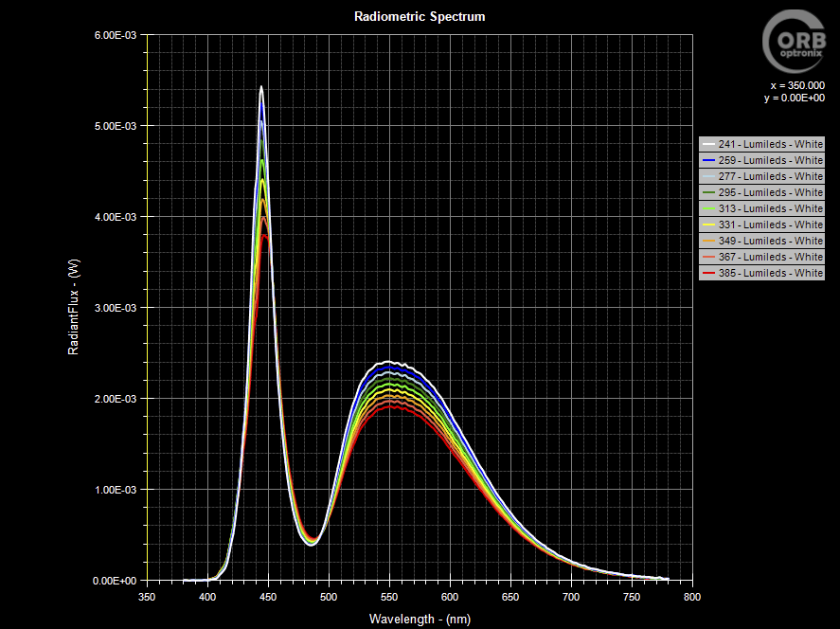Select legend entry 259 - Lumileds - White

point(761,160)
